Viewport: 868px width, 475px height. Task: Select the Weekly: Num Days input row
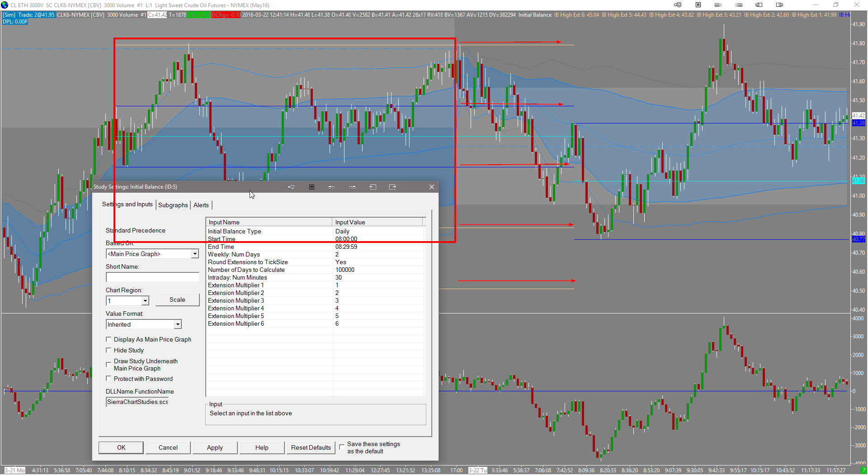point(315,254)
